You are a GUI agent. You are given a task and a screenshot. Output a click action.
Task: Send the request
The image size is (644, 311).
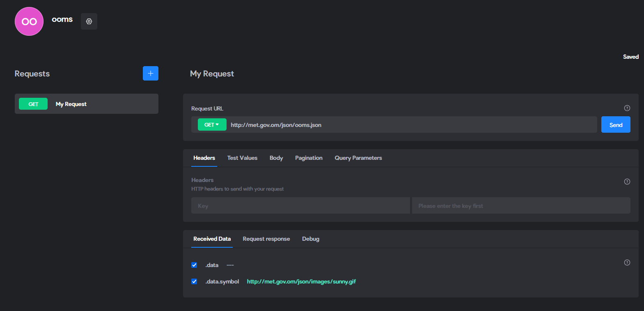click(x=616, y=124)
